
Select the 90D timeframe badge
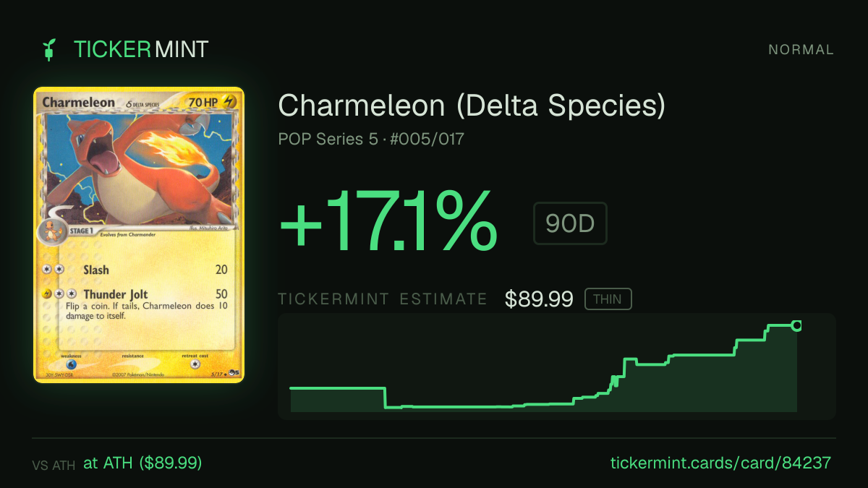(570, 224)
